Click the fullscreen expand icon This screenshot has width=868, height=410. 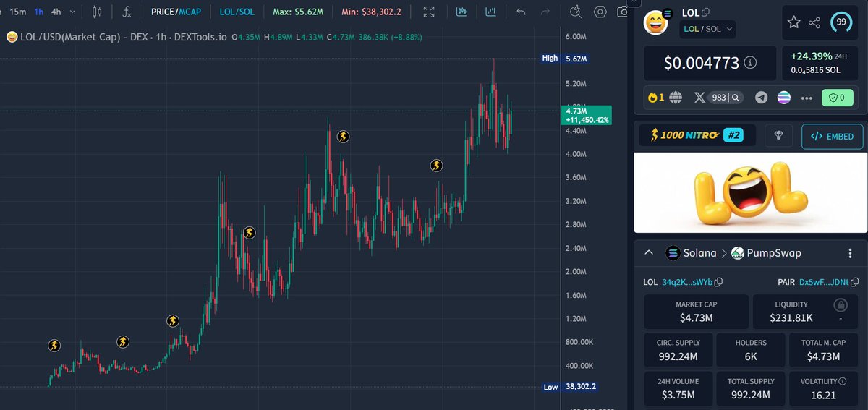coord(429,12)
